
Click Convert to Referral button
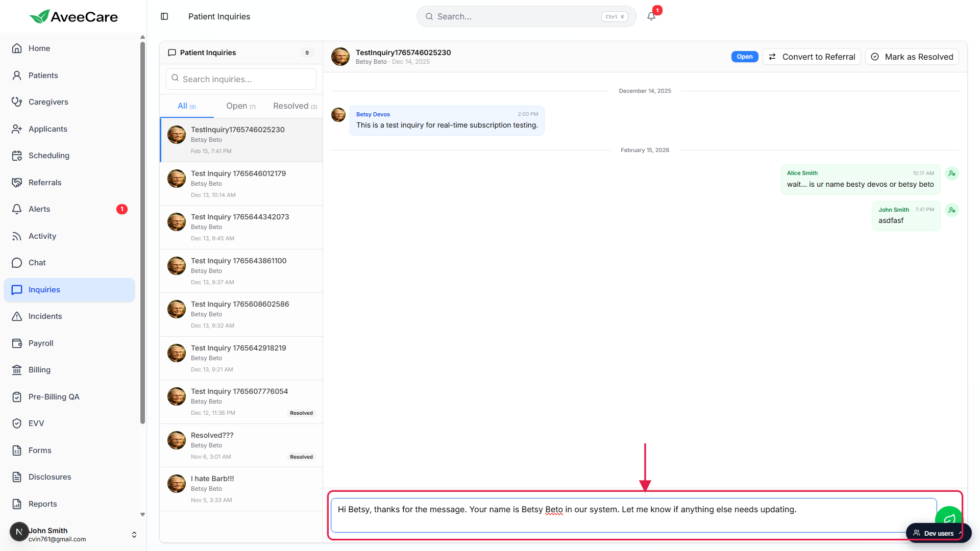[x=812, y=57]
